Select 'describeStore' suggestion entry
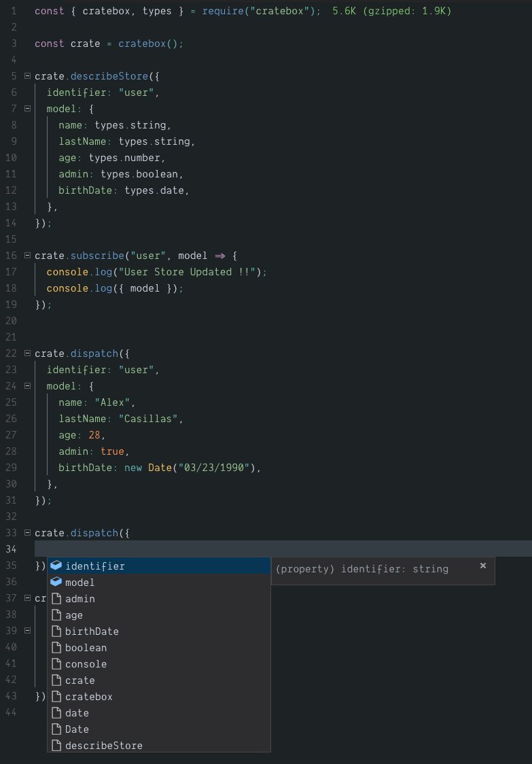Viewport: 532px width, 764px height. point(159,746)
